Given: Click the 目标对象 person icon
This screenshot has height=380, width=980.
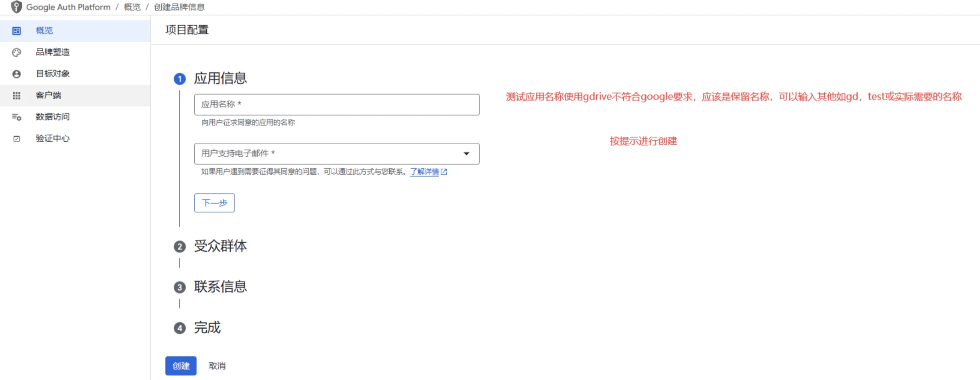Looking at the screenshot, I should point(16,74).
